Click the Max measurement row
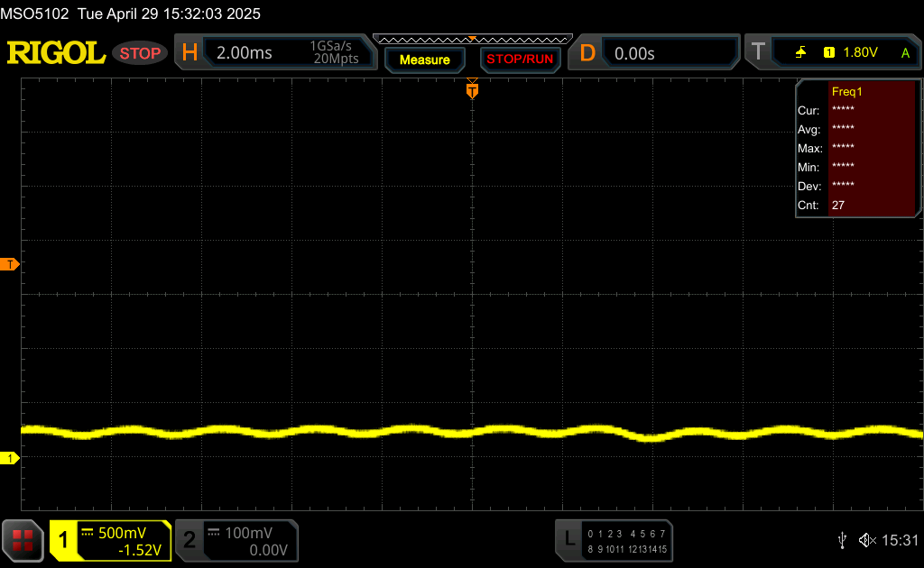 pos(856,148)
